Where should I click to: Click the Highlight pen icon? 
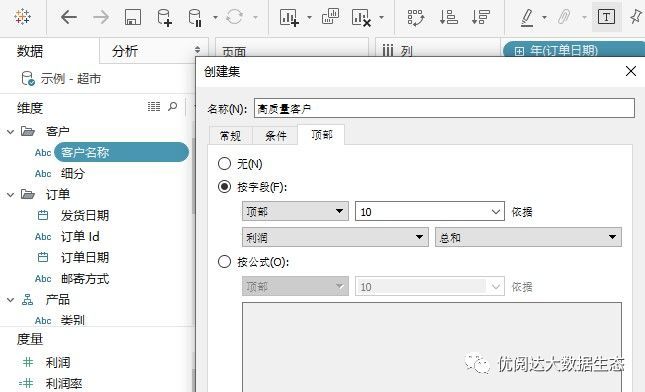(x=527, y=18)
